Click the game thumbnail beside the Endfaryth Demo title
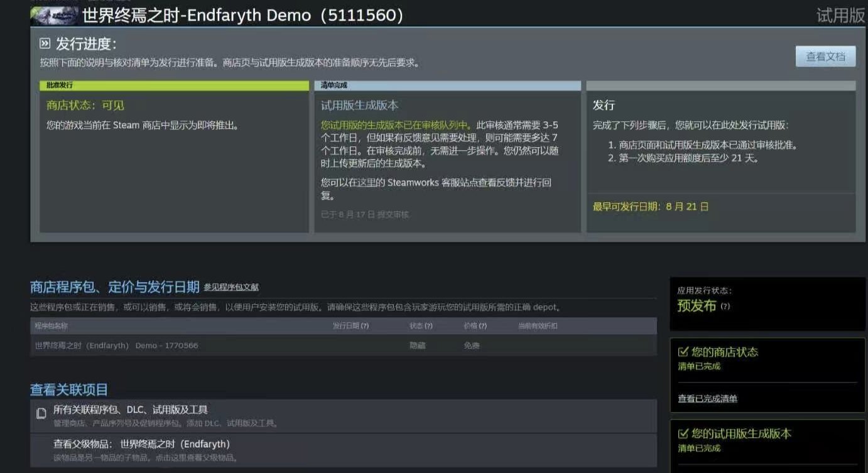This screenshot has width=868, height=473. [x=54, y=15]
